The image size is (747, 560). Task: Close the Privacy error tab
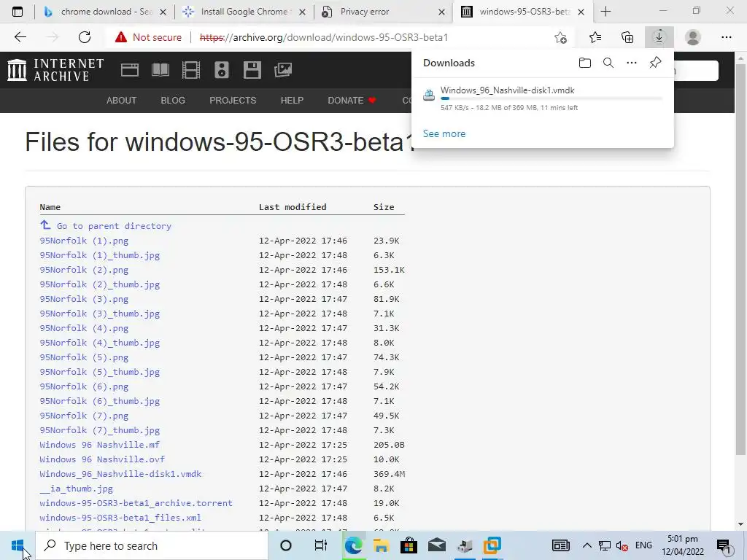tap(441, 12)
